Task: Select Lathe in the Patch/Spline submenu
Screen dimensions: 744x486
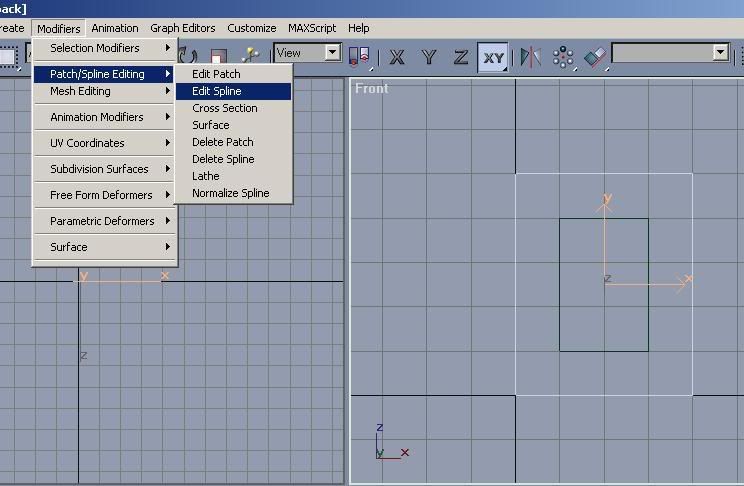Action: pos(206,176)
